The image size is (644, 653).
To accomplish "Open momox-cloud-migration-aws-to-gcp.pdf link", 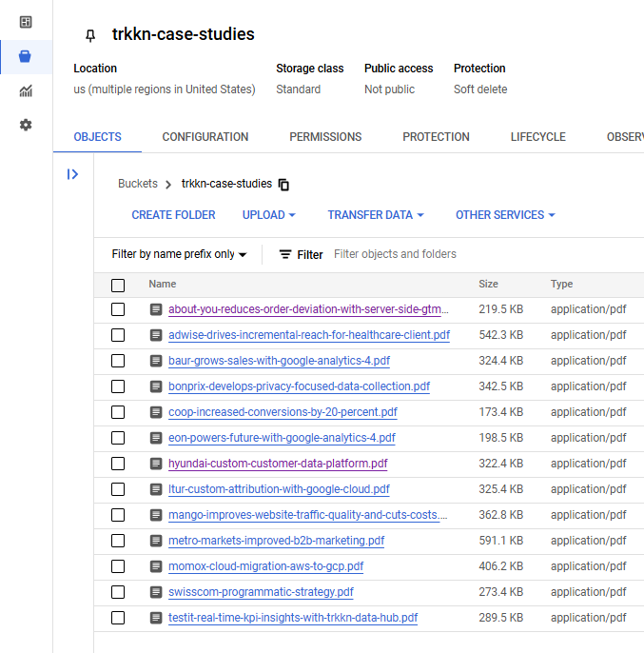I will (265, 566).
